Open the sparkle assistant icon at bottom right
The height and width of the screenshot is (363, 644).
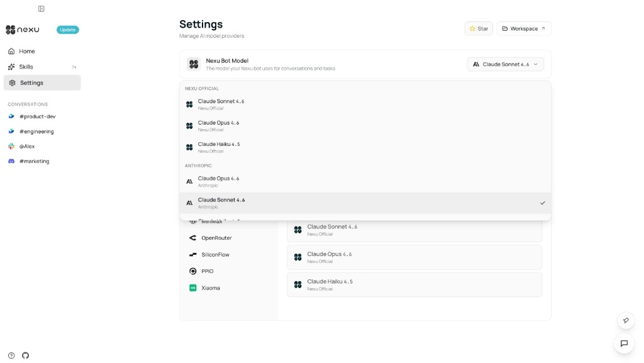(625, 320)
